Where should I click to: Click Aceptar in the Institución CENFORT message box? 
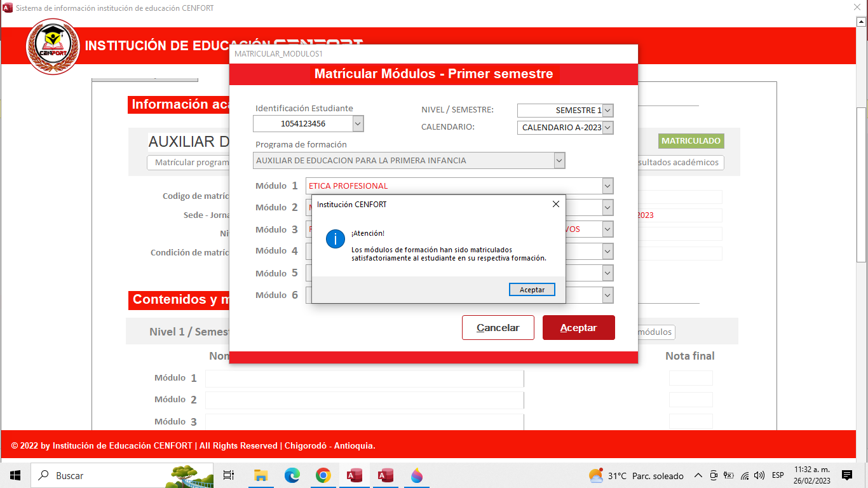(532, 290)
